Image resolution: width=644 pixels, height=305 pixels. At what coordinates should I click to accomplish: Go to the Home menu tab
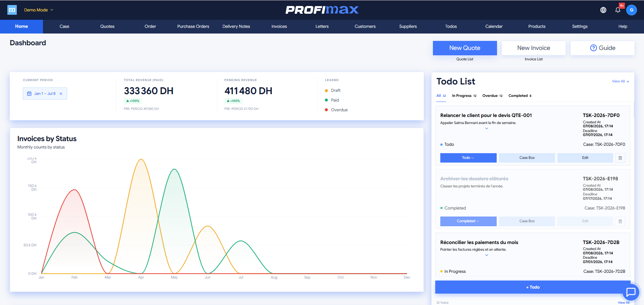click(21, 26)
